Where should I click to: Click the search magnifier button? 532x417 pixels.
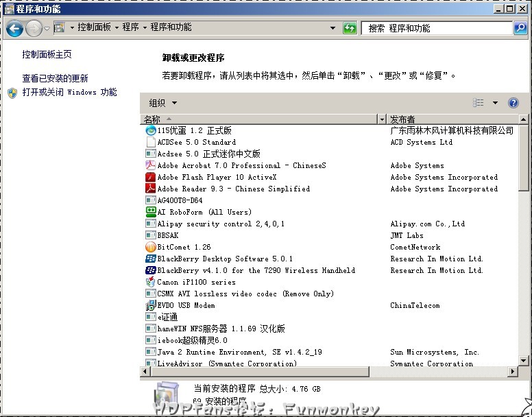520,28
